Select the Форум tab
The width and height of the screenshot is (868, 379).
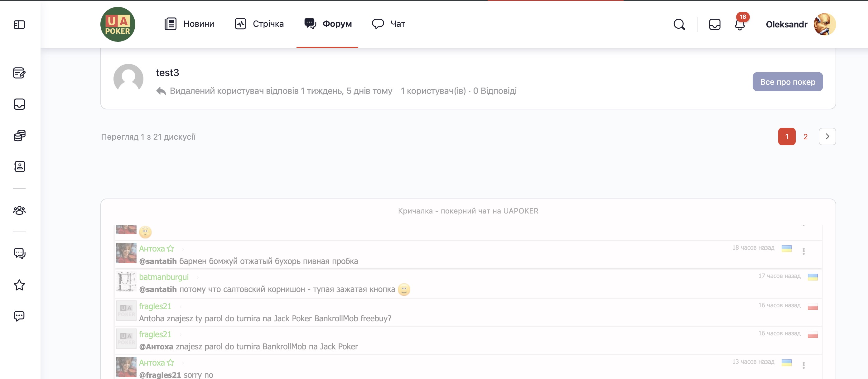point(328,24)
